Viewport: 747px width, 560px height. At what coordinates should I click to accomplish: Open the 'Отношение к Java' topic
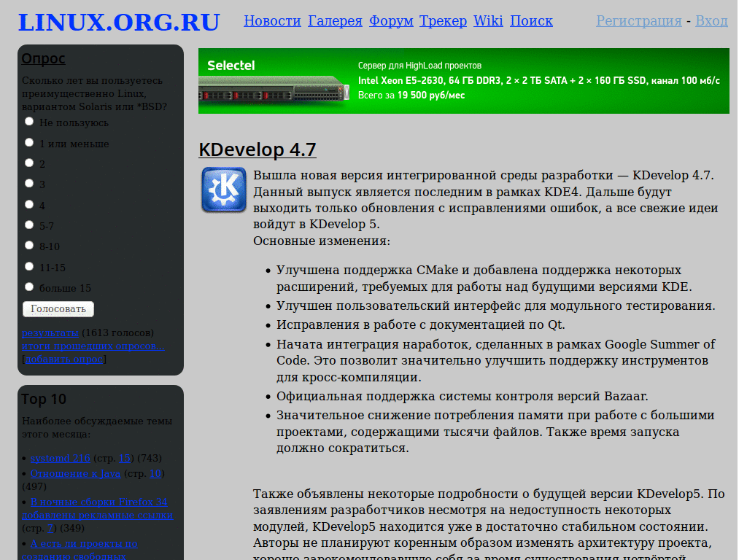pos(75,474)
